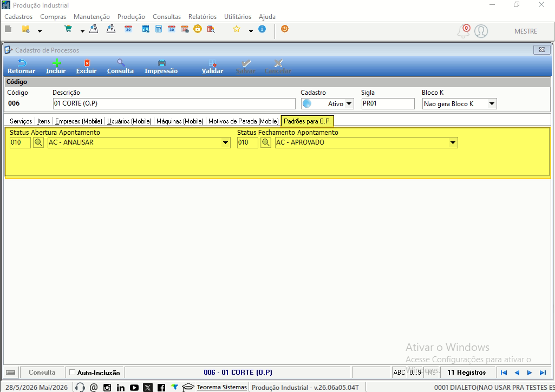
Task: Click the Instagram icon in footer
Action: (107, 388)
